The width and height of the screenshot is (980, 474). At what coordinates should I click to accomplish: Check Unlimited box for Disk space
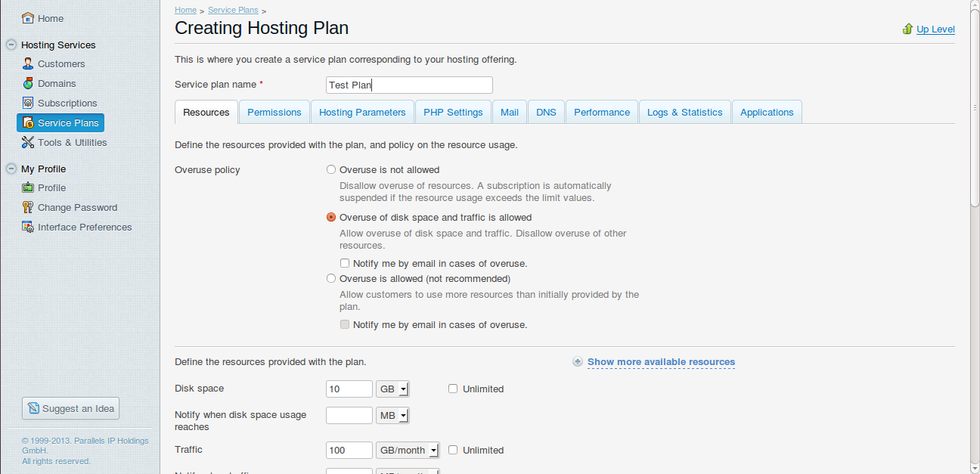[x=453, y=389]
